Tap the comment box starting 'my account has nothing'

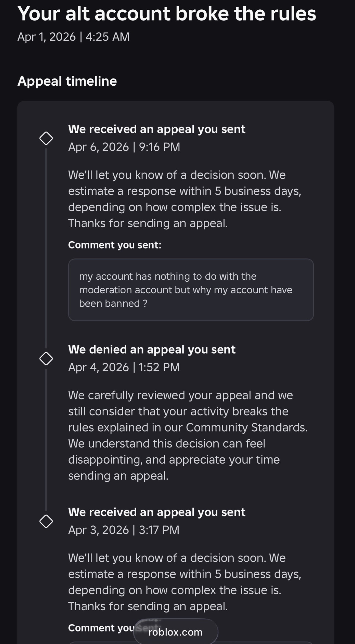coord(191,290)
